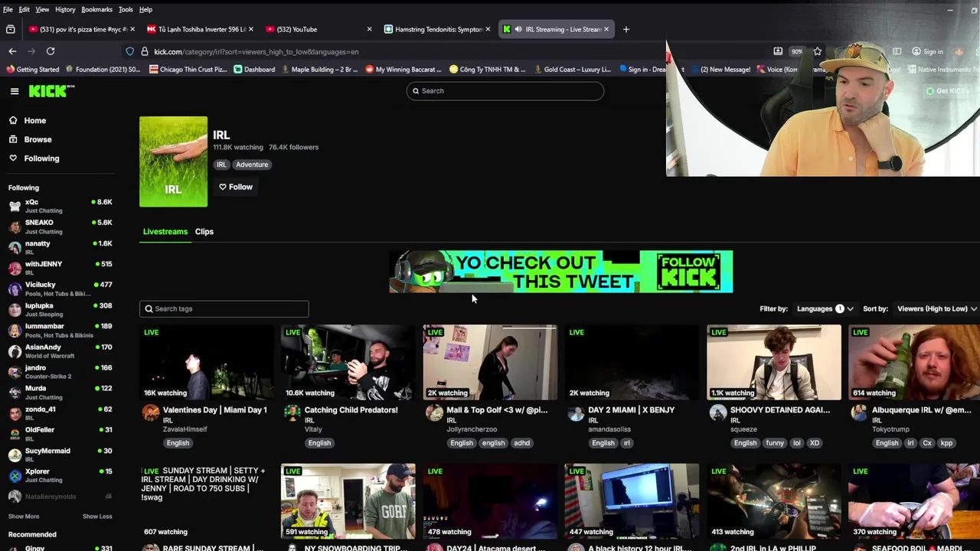
Task: Select the Adventure tag chip
Action: pyautogui.click(x=252, y=165)
